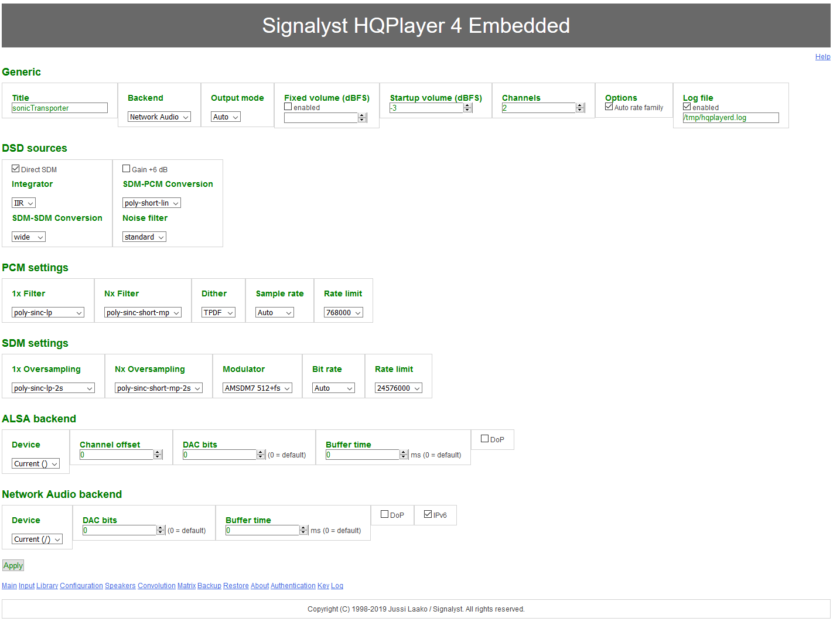Open Nx Oversampling dropdown
The image size is (840, 642).
coord(159,388)
